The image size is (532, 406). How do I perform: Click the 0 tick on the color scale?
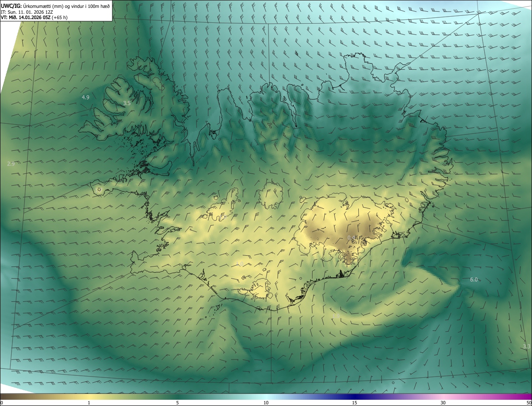point(1,403)
